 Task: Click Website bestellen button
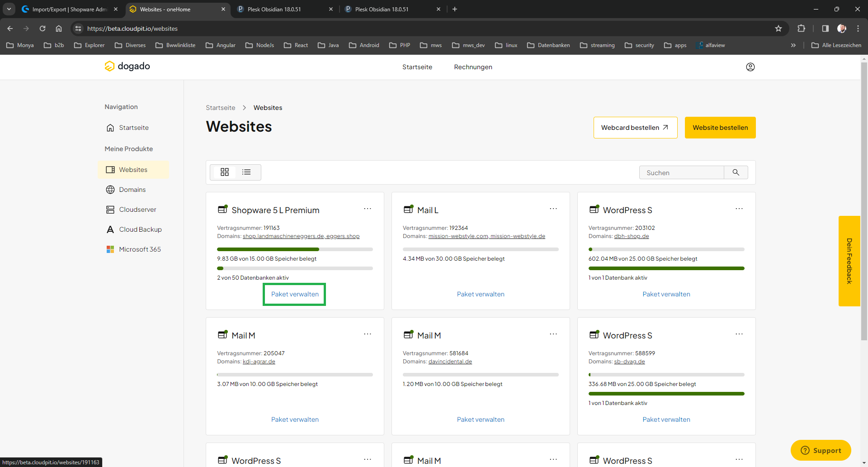[x=720, y=128]
